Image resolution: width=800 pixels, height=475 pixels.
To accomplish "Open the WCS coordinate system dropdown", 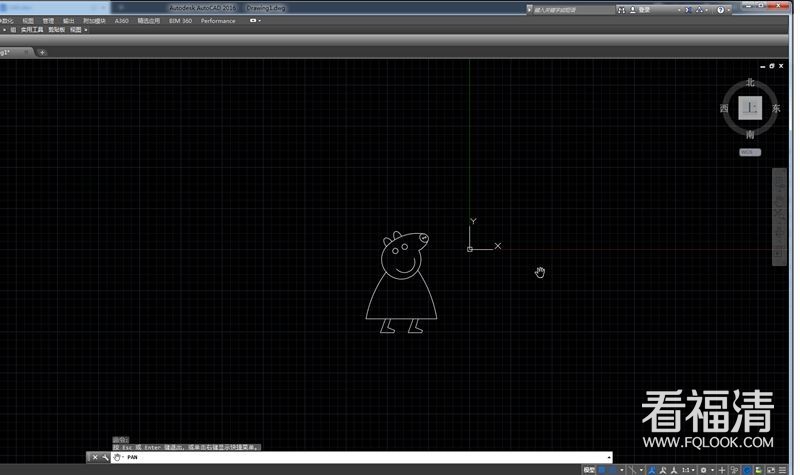I will [750, 152].
